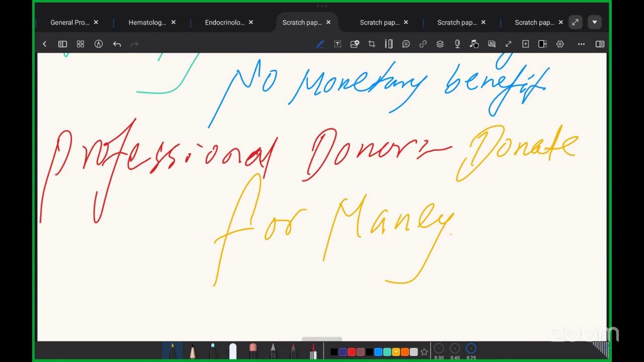
Task: Start recording with microphone icon
Action: [457, 44]
